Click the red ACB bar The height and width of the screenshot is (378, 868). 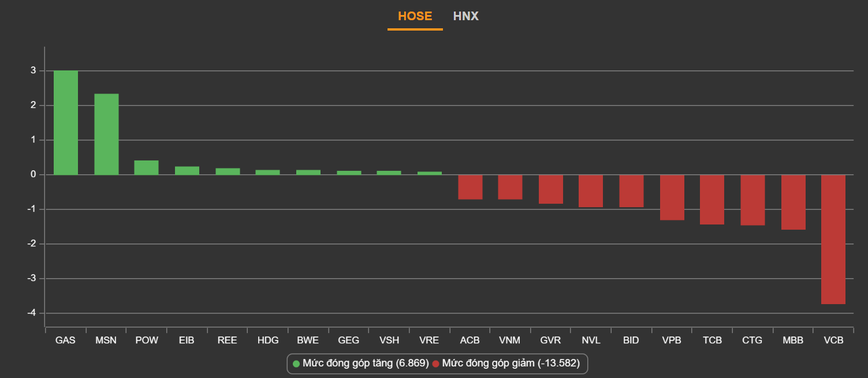(470, 187)
